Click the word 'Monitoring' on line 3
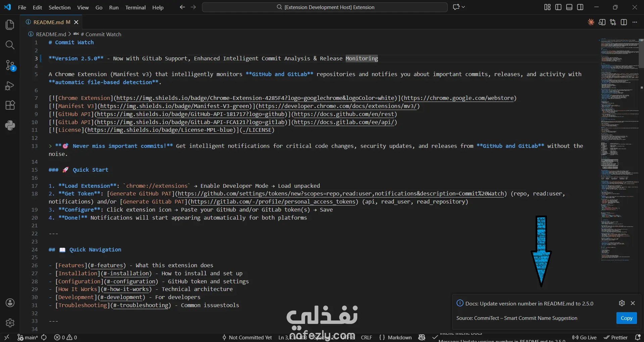Screen dimensions: 644x342 pos(362,58)
